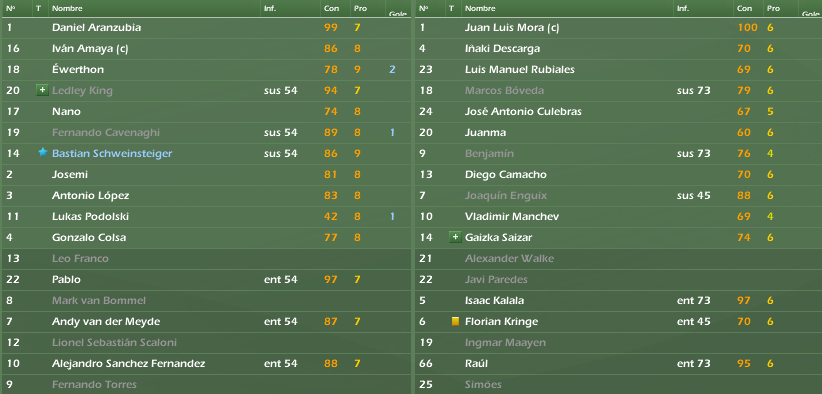The width and height of the screenshot is (822, 394).
Task: Click Éwerthon's goals count of 2
Action: pos(392,70)
